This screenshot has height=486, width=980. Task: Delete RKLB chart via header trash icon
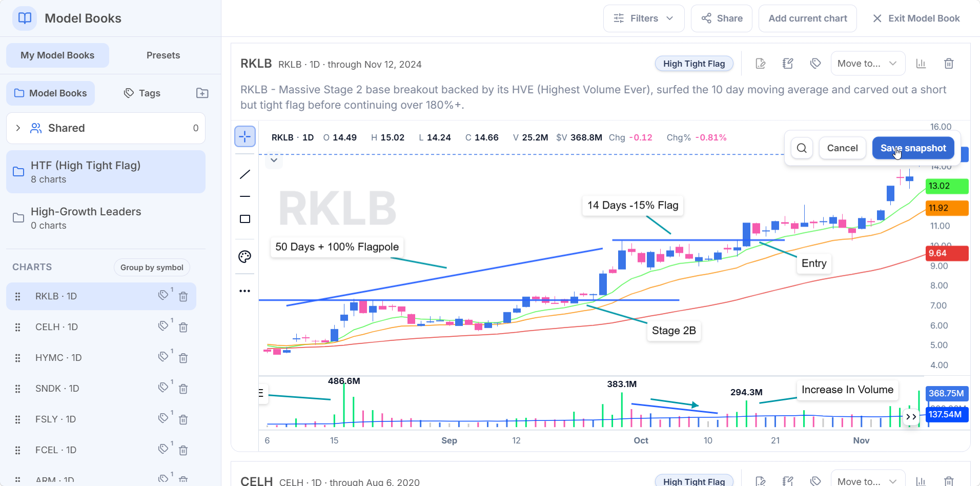[x=949, y=64]
